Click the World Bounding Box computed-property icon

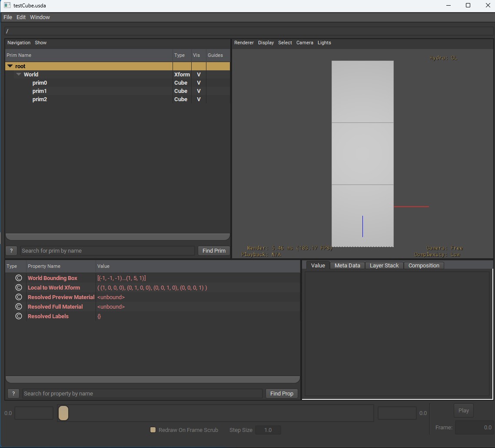18,278
